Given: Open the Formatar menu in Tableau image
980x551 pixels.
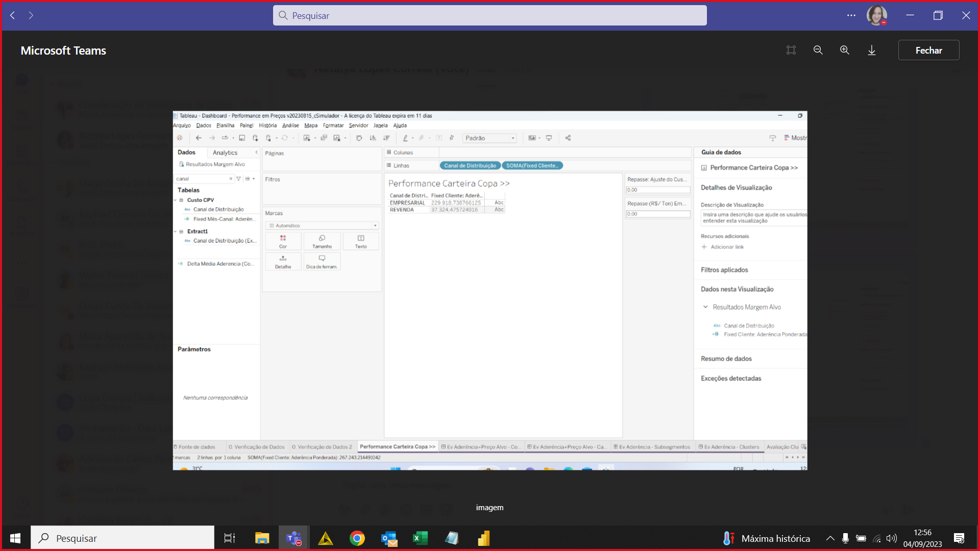Looking at the screenshot, I should pyautogui.click(x=333, y=126).
